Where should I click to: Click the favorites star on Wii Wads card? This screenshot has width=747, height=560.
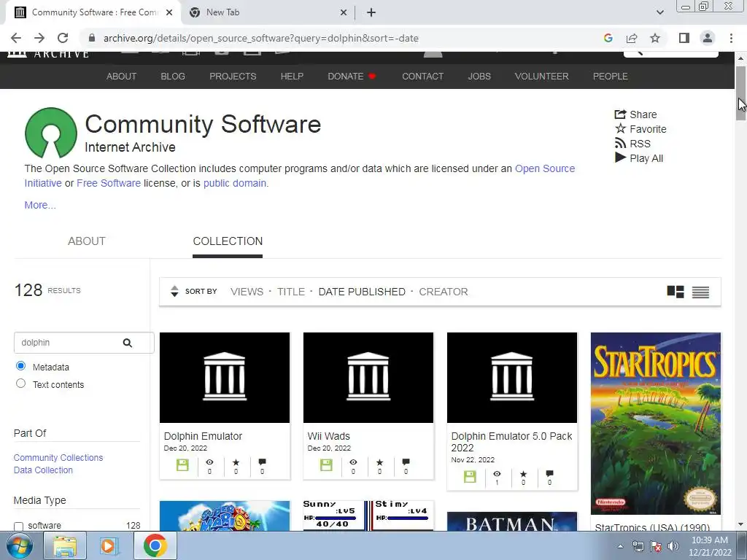[x=379, y=462]
